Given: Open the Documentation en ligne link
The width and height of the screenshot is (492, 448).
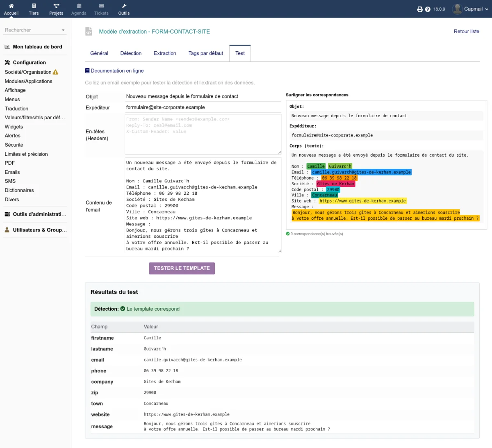Looking at the screenshot, I should click(117, 71).
